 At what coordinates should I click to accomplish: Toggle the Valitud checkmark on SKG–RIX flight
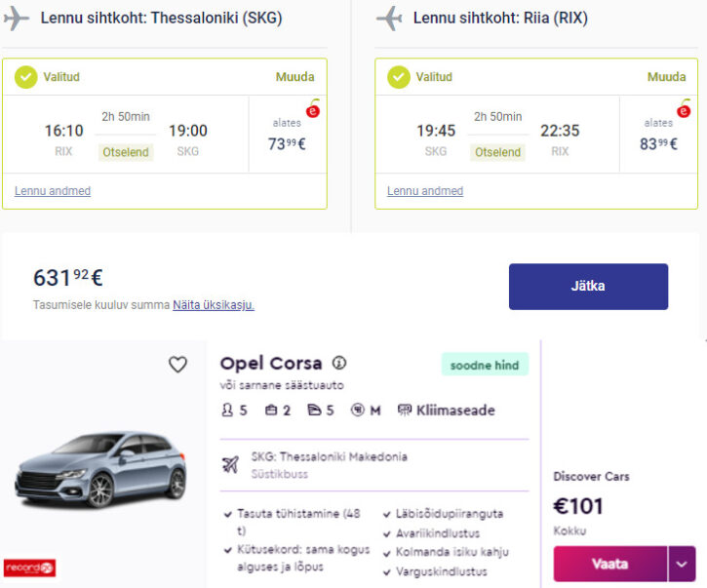(x=399, y=77)
